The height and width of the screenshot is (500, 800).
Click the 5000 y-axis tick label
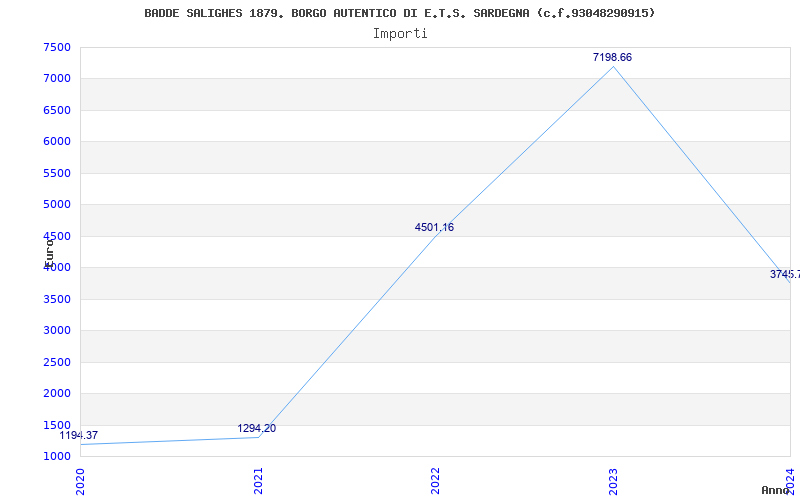coord(57,205)
